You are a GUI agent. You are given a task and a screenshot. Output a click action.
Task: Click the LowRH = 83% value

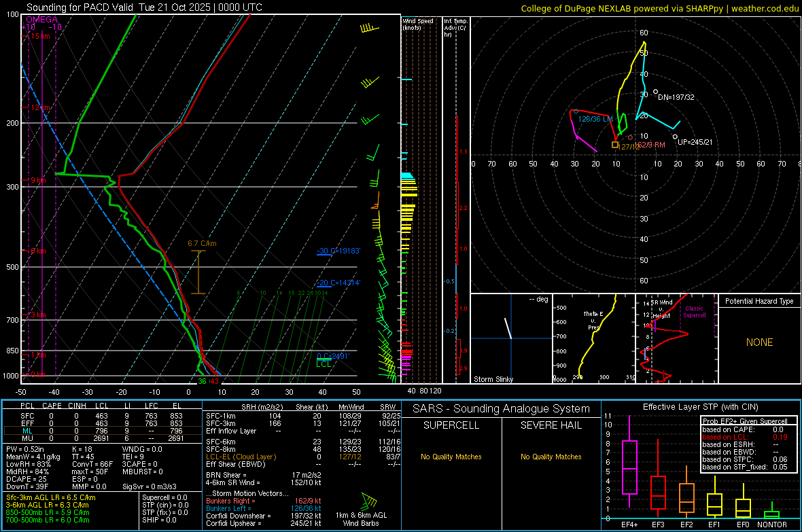(x=29, y=464)
